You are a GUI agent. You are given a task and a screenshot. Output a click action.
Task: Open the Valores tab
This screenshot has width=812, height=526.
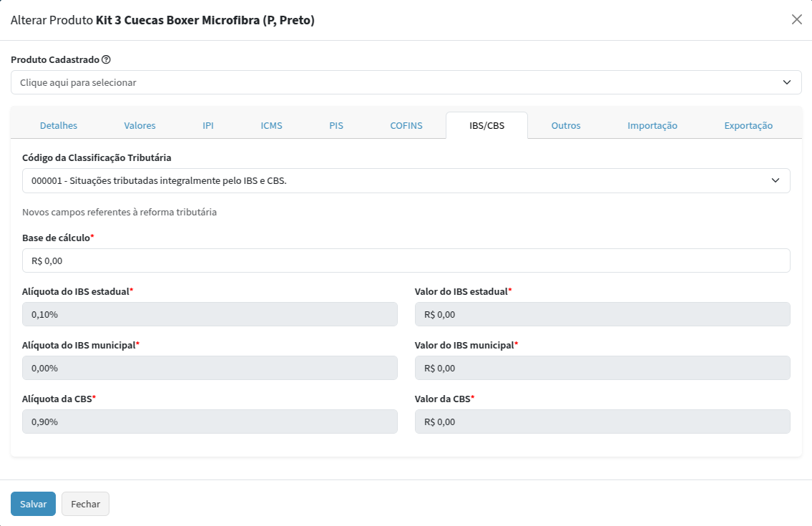[140, 125]
